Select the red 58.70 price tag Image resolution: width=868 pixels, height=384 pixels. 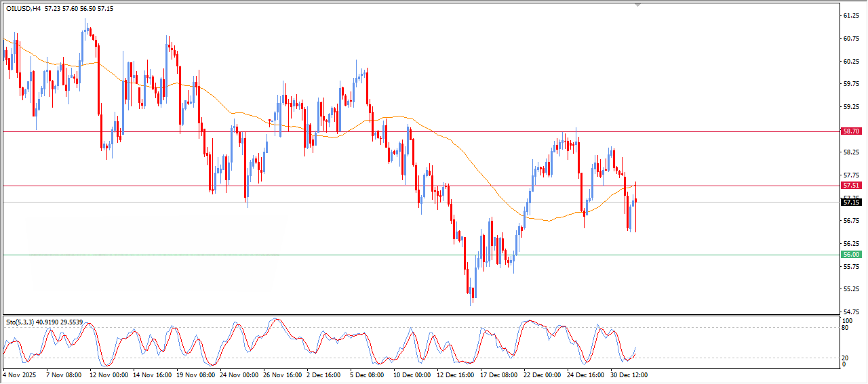click(x=850, y=131)
